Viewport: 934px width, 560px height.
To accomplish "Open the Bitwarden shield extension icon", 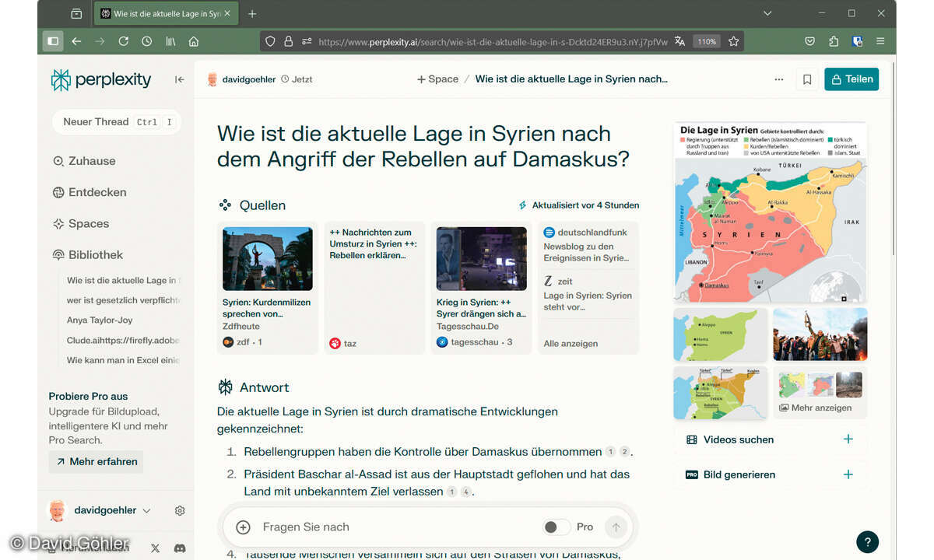I will pos(857,41).
